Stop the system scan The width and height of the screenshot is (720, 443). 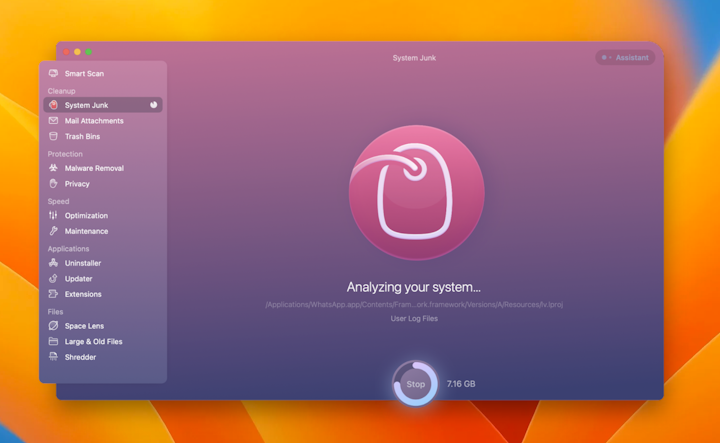pyautogui.click(x=416, y=384)
